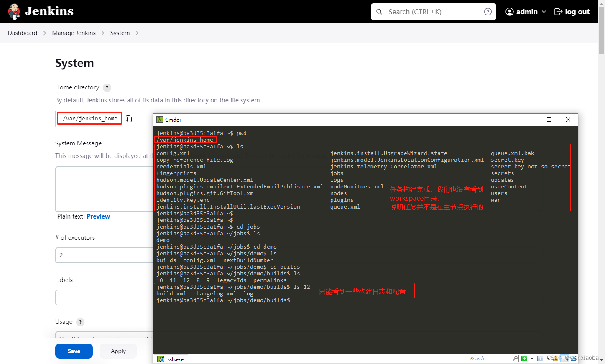This screenshot has height=364, width=605.
Task: Click the search magnifier icon
Action: click(379, 12)
